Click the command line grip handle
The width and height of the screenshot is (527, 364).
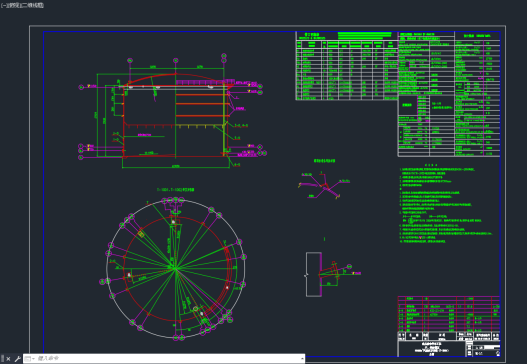2,359
